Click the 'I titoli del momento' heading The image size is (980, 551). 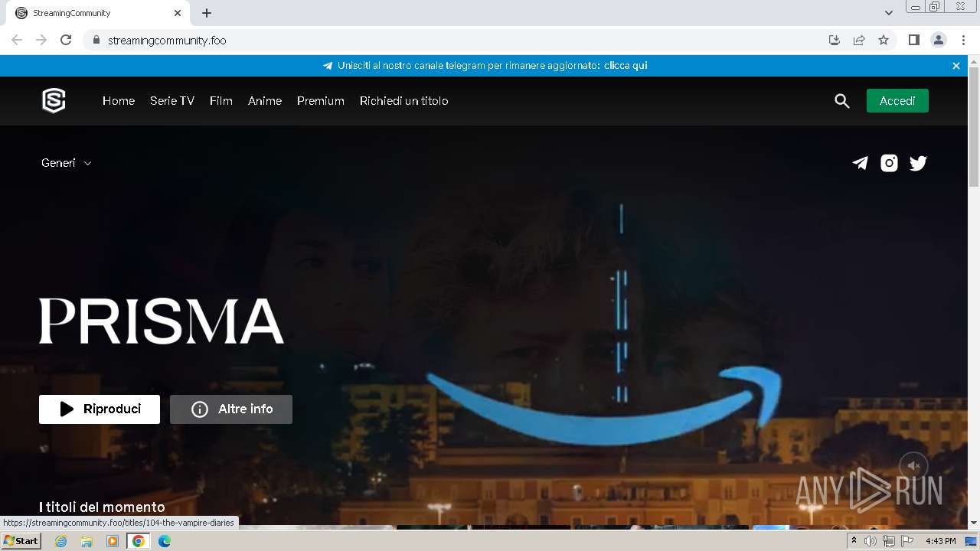click(x=102, y=507)
